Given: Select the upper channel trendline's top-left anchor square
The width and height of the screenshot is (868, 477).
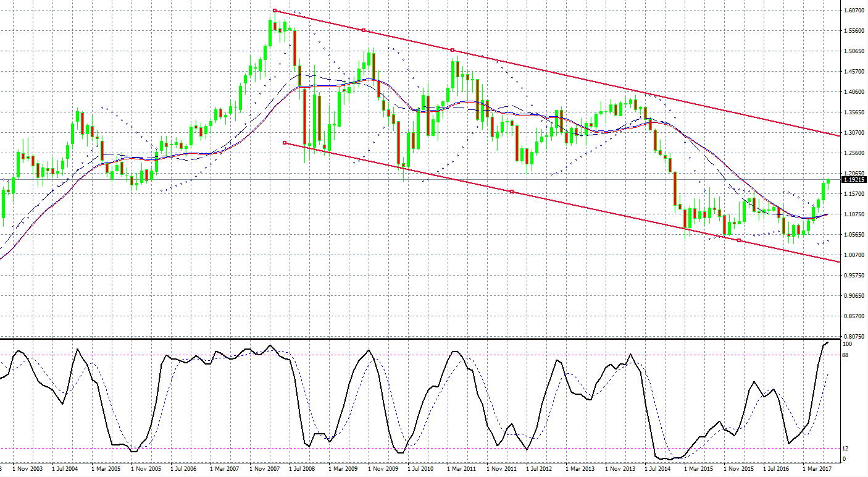Looking at the screenshot, I should (273, 10).
